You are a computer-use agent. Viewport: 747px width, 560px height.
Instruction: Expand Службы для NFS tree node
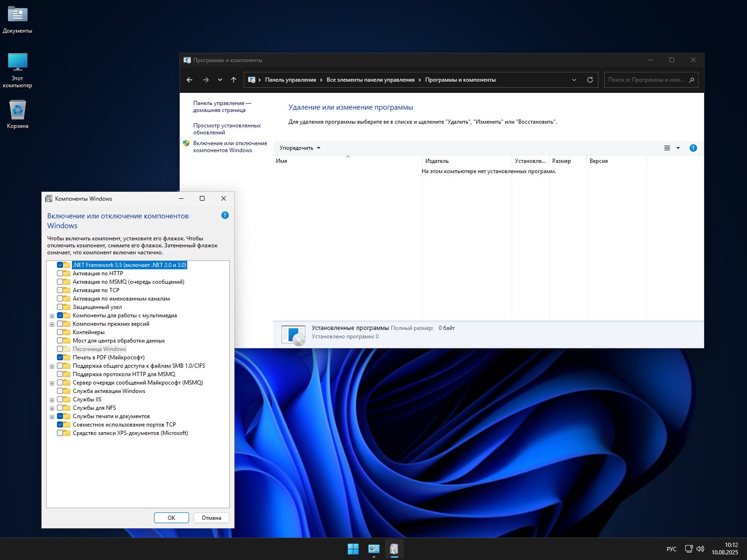point(52,408)
